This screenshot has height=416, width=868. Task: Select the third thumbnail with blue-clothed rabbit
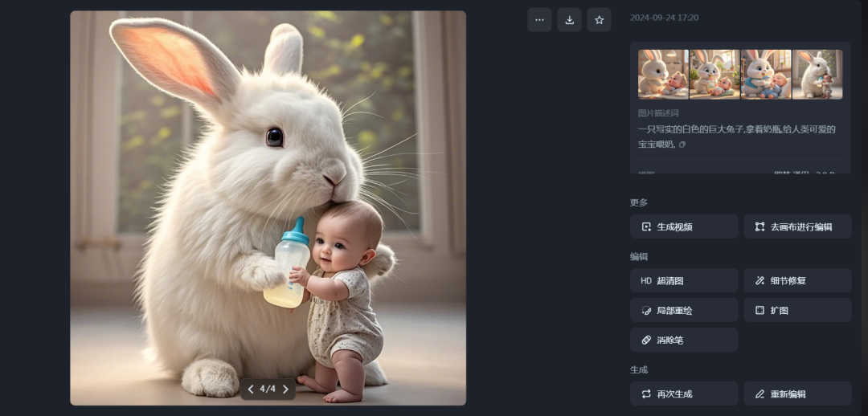[x=766, y=75]
